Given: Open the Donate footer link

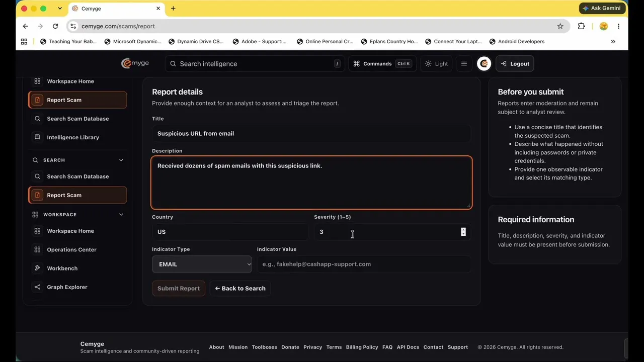Looking at the screenshot, I should pyautogui.click(x=290, y=347).
